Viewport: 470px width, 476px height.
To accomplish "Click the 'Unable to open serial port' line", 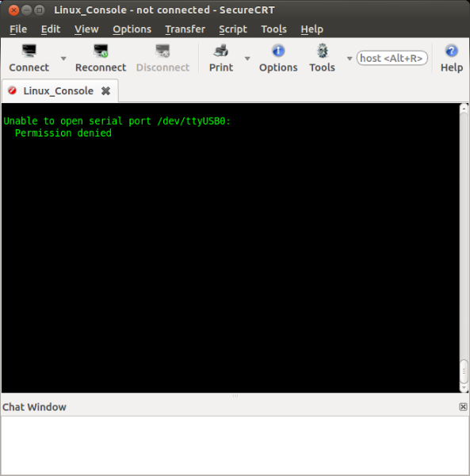I will (x=117, y=121).
